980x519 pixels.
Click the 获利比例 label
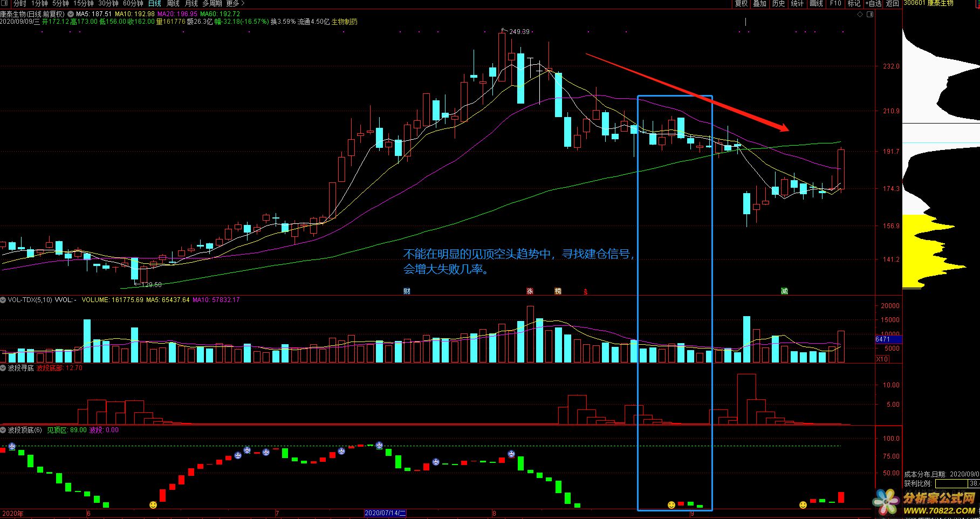pos(918,483)
